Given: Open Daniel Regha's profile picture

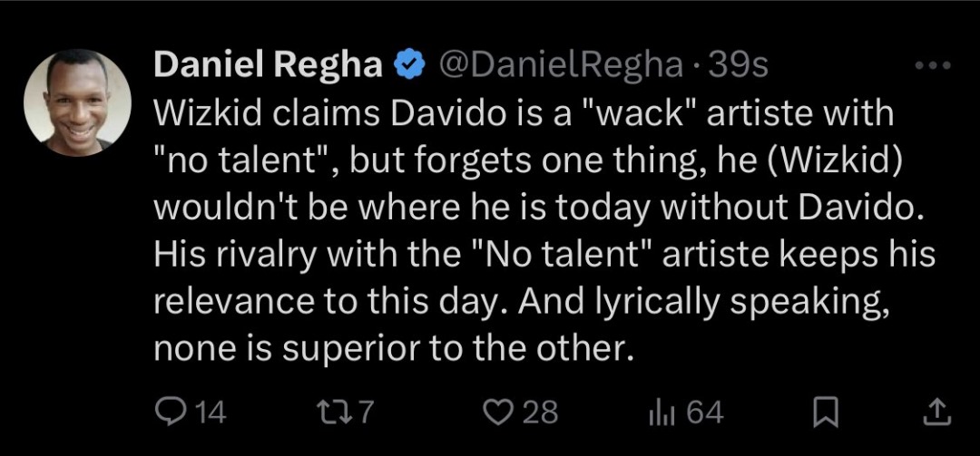Looking at the screenshot, I should tap(78, 102).
